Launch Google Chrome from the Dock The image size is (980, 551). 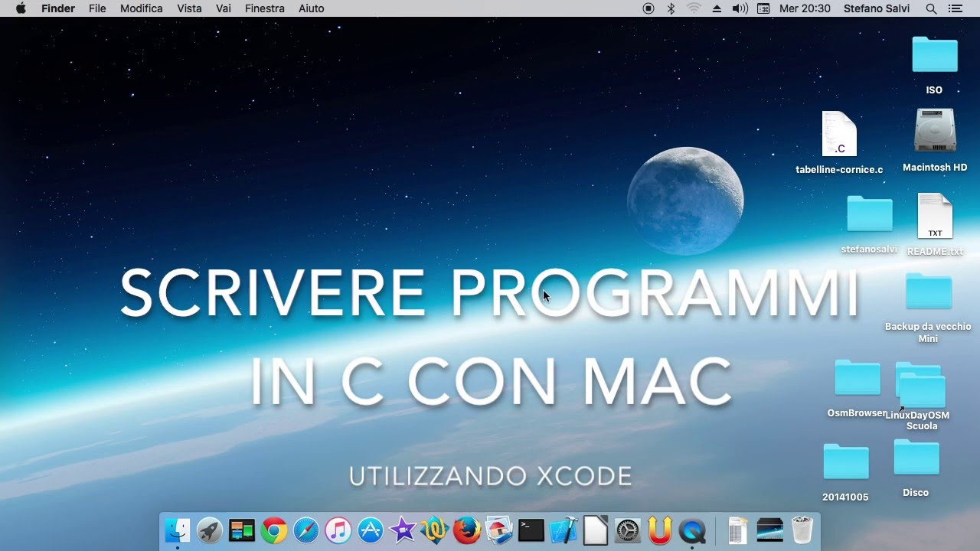273,530
